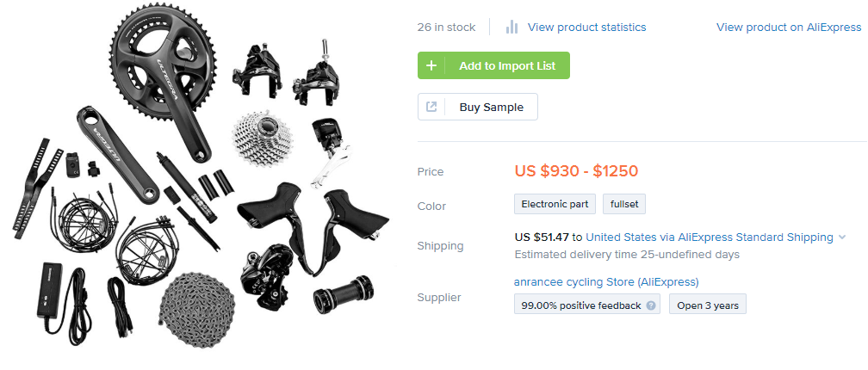Click the Open 3 years badge
The width and height of the screenshot is (868, 370).
[x=707, y=305]
